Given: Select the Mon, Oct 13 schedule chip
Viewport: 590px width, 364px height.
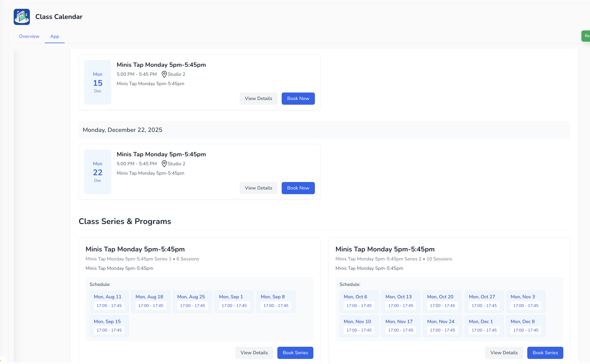Looking at the screenshot, I should click(400, 302).
